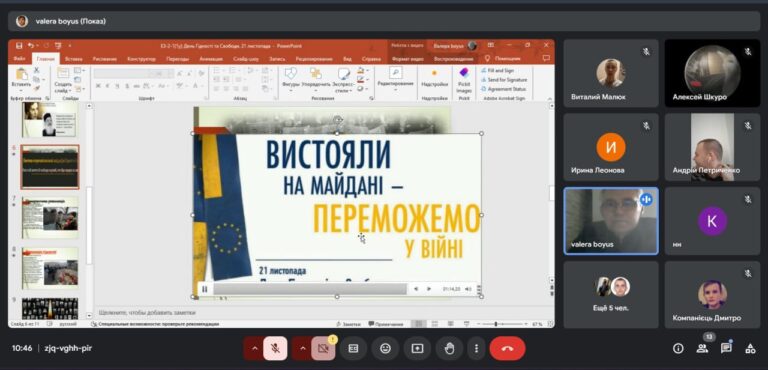Click Андрій Петриченко participant tile

[x=712, y=148]
